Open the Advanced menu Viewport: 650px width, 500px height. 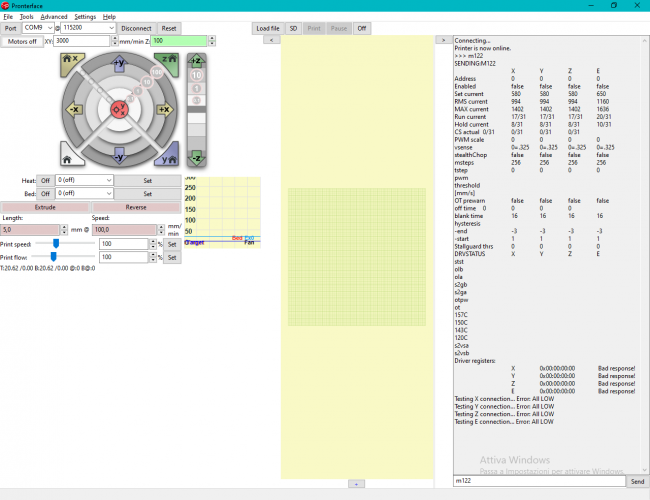[x=54, y=17]
